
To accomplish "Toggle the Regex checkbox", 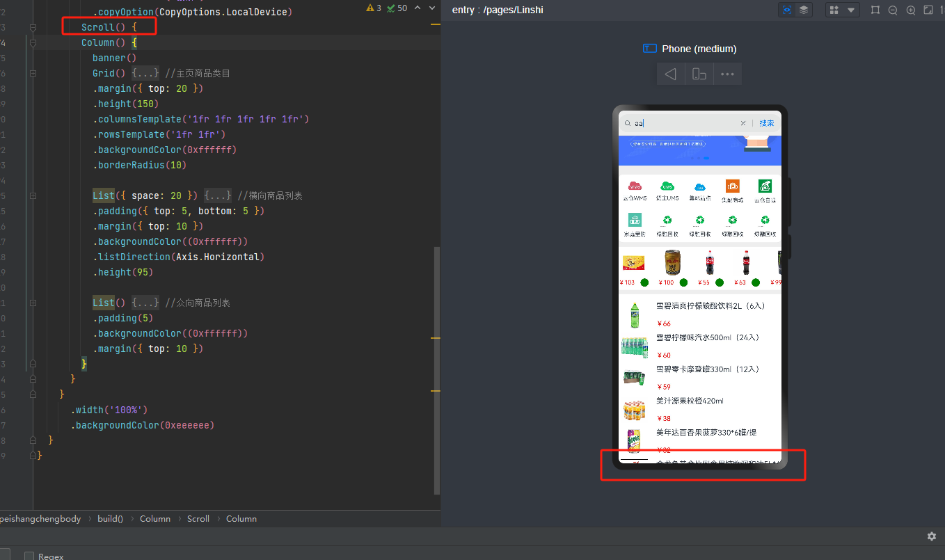I will pyautogui.click(x=29, y=556).
